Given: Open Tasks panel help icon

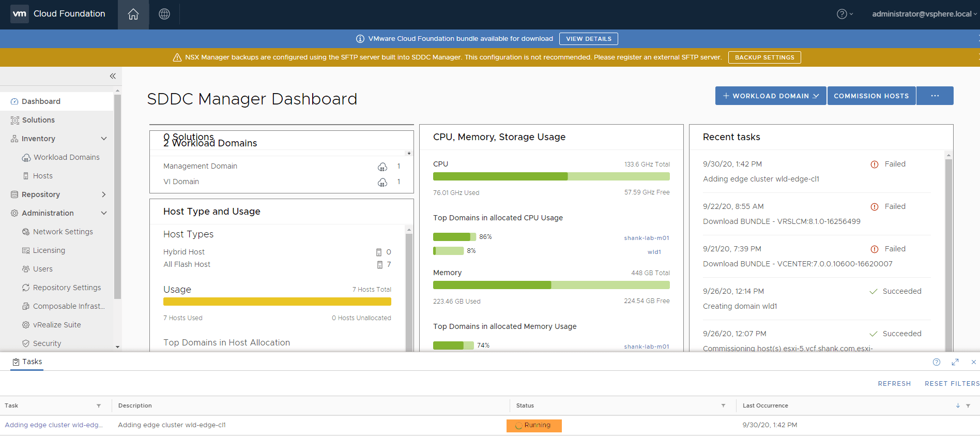Looking at the screenshot, I should (x=937, y=362).
